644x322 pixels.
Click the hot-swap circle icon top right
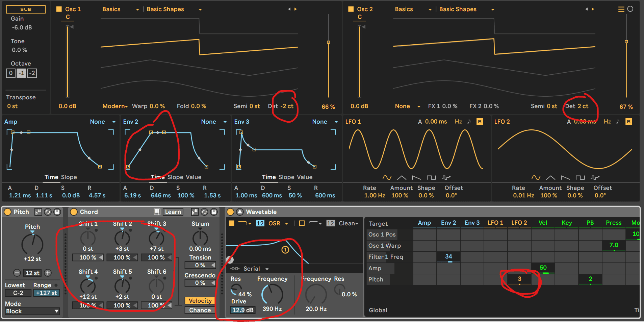tap(631, 9)
